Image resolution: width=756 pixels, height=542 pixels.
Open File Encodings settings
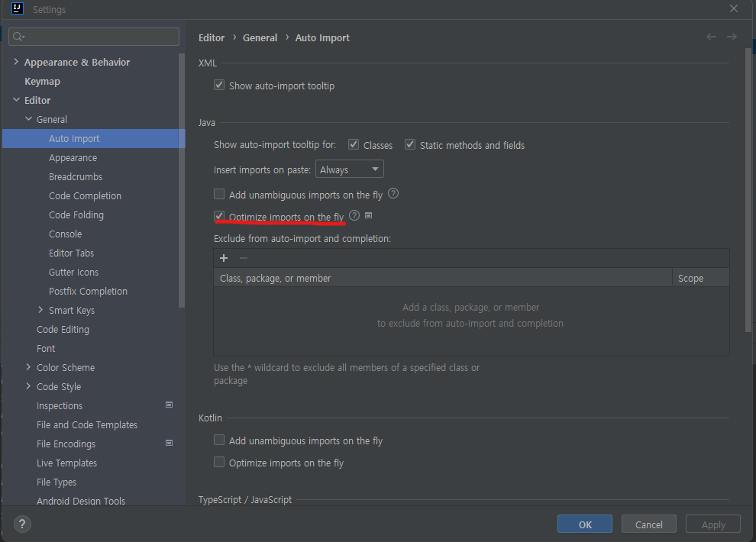tap(66, 444)
